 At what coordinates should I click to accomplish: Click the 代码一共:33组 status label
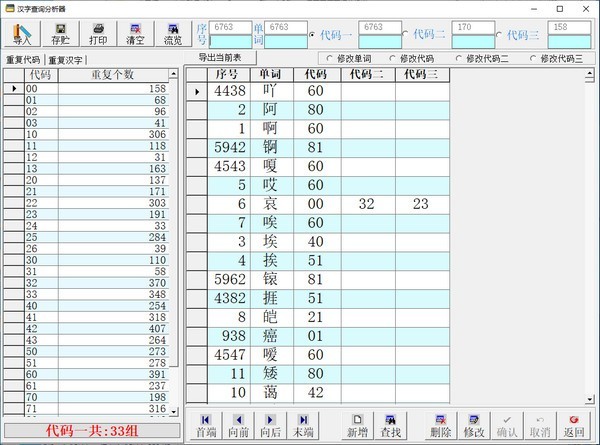pyautogui.click(x=92, y=431)
